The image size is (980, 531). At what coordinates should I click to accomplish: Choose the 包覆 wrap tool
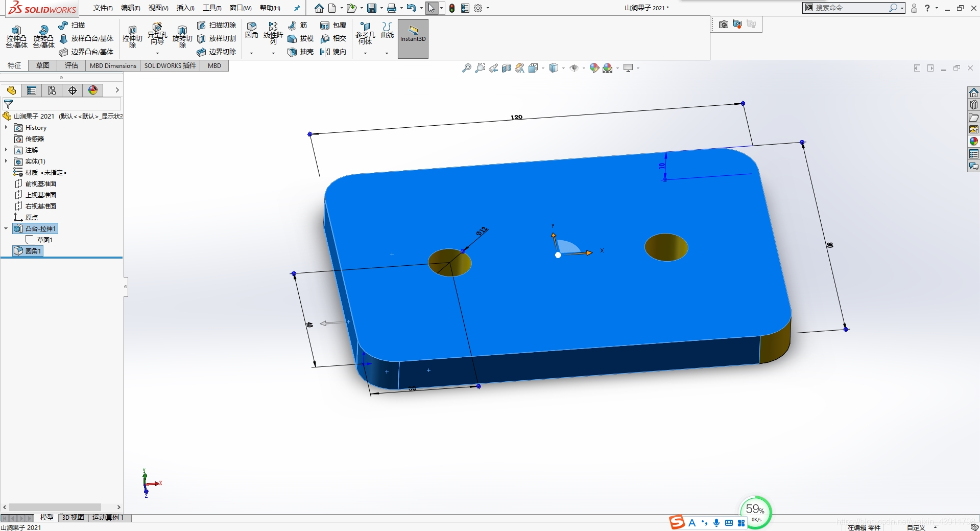pos(333,25)
